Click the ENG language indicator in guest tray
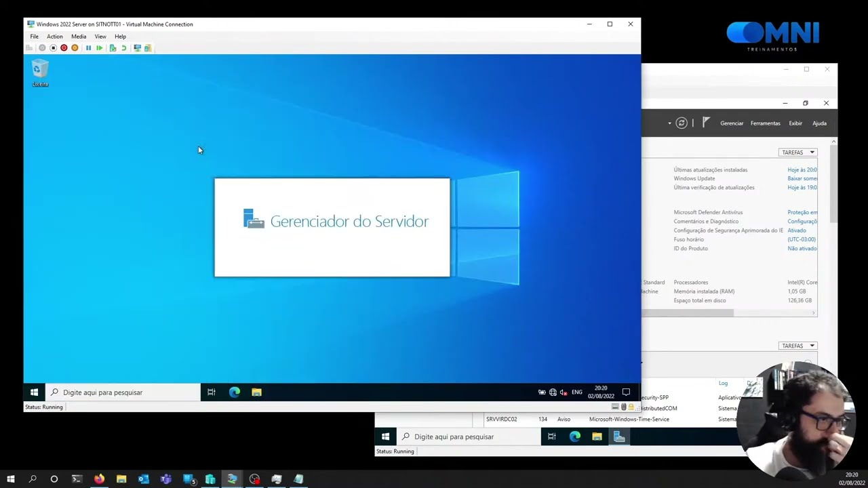Image resolution: width=868 pixels, height=488 pixels. (x=577, y=392)
